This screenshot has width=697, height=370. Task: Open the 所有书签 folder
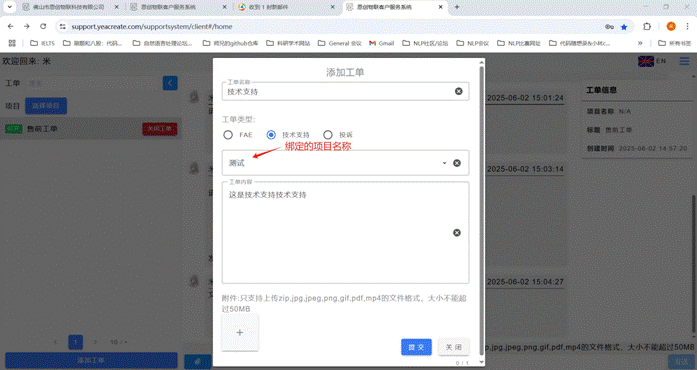click(x=675, y=43)
